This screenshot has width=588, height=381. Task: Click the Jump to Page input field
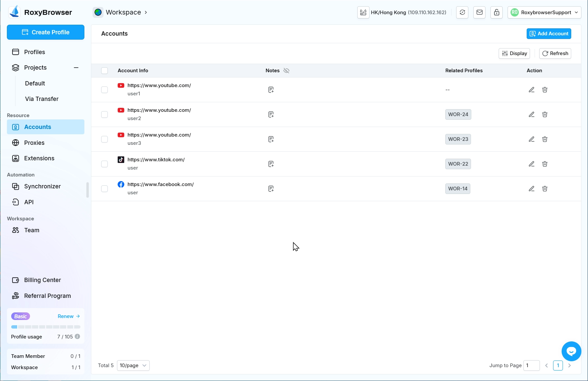531,365
